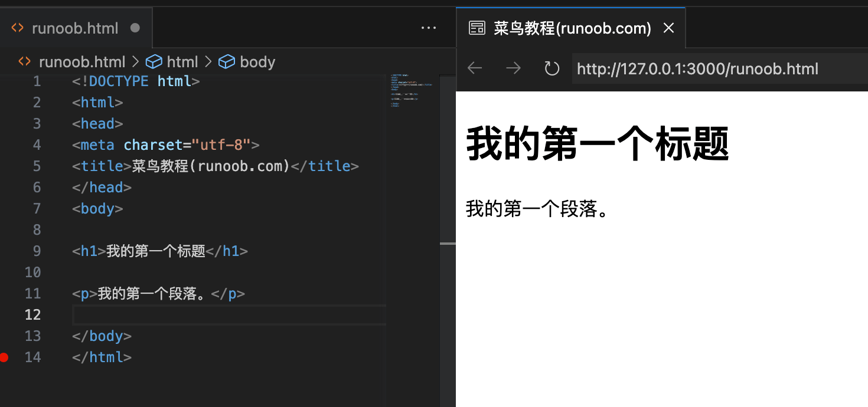
Task: Open the editor more actions ellipsis
Action: (429, 27)
